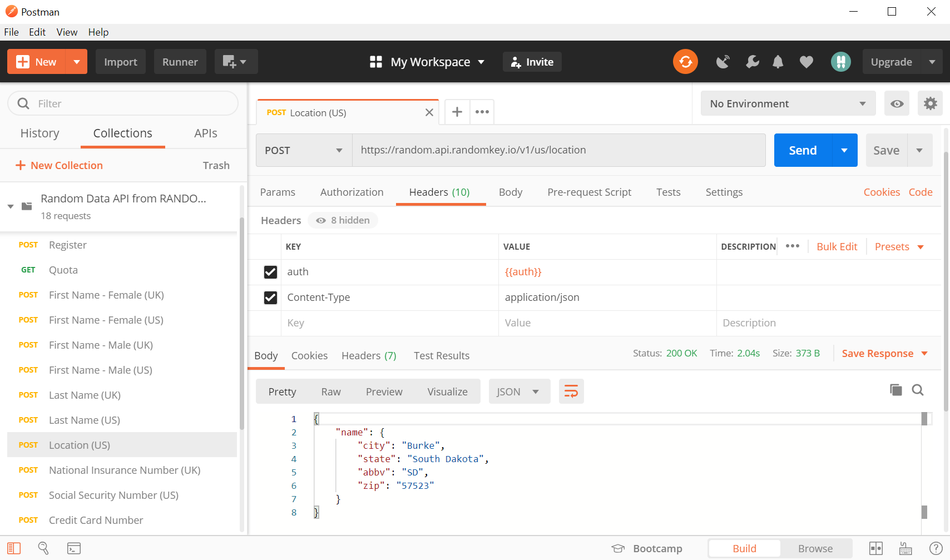Screen dimensions: 950x560
Task: Switch to the APIs tab
Action: coord(206,133)
